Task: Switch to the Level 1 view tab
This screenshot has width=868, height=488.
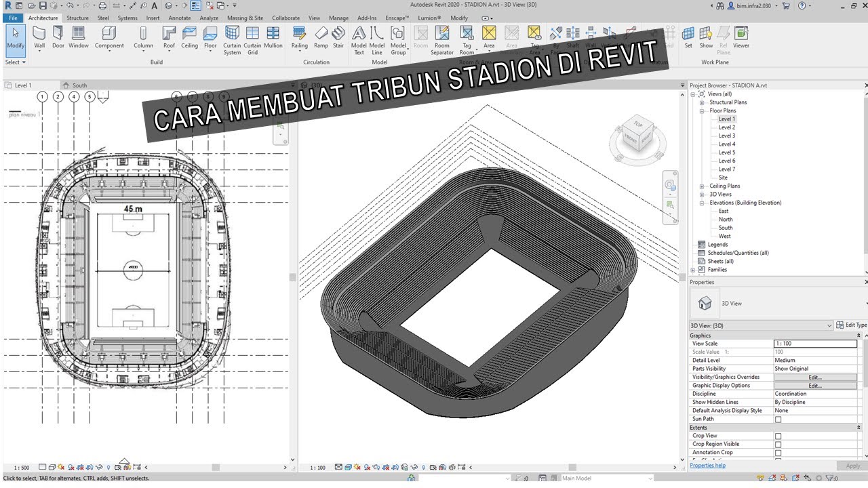Action: coord(23,85)
